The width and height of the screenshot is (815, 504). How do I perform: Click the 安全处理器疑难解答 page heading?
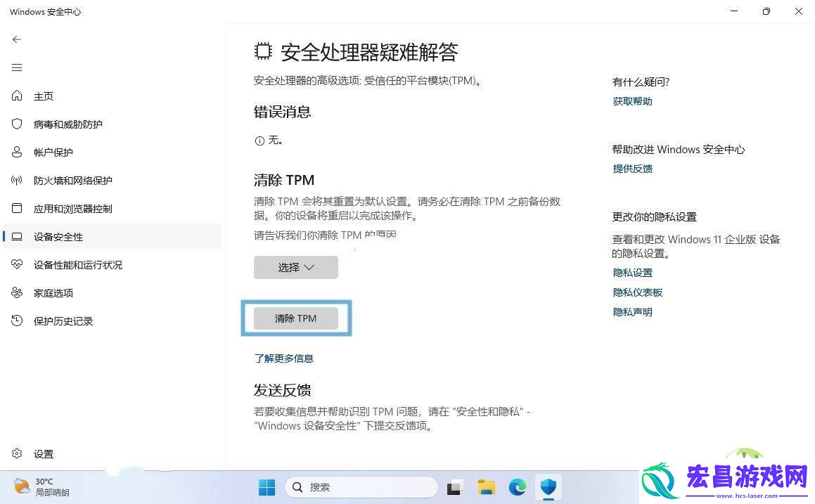369,51
